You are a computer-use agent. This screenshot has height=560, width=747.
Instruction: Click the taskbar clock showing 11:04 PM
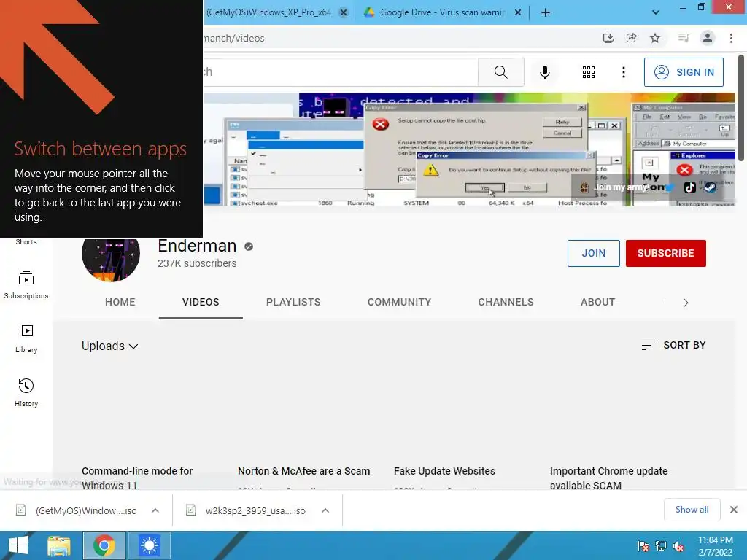[x=715, y=546]
